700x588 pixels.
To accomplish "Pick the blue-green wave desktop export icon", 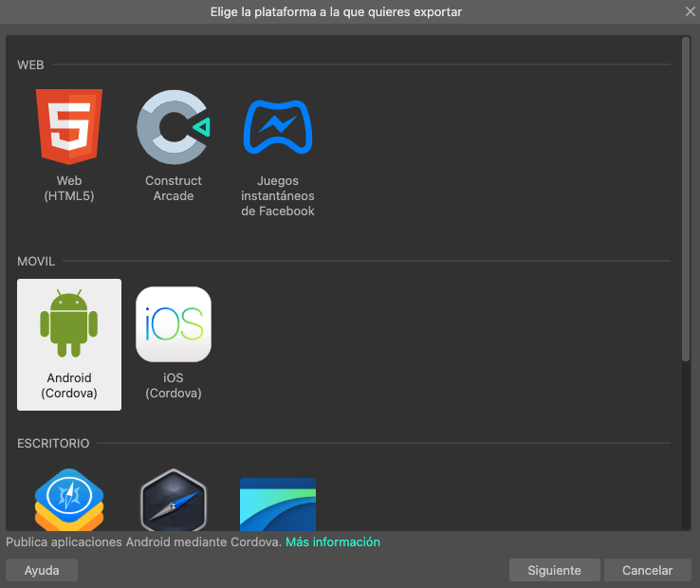I will (278, 504).
